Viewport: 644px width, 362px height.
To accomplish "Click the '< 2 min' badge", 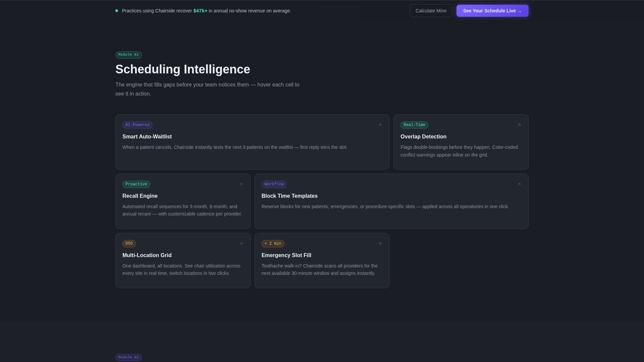I will tap(273, 244).
